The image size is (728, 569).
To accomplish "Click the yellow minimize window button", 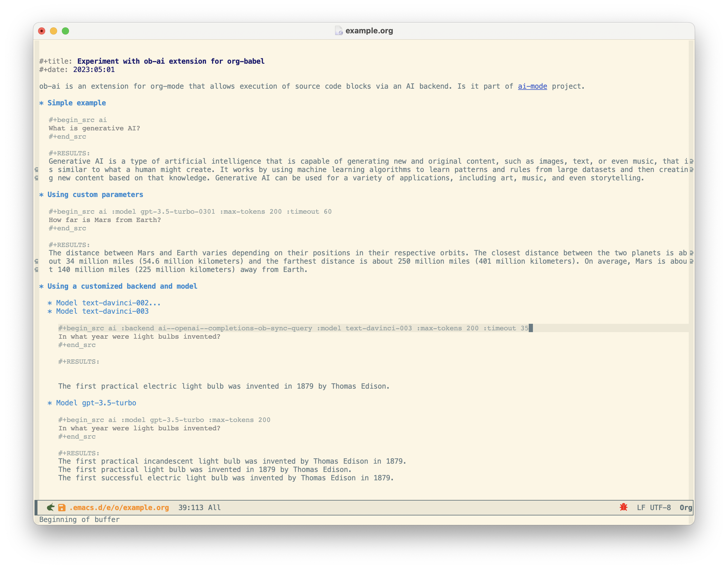I will click(x=53, y=31).
